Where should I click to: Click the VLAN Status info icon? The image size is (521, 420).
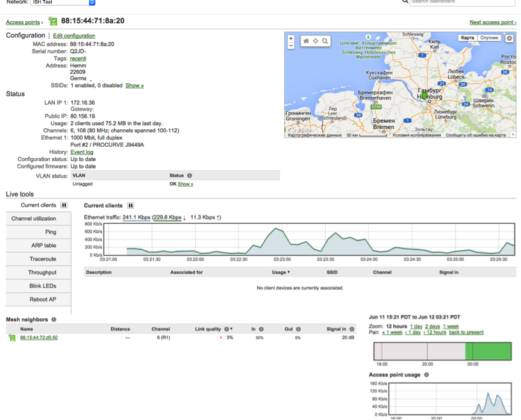point(189,175)
